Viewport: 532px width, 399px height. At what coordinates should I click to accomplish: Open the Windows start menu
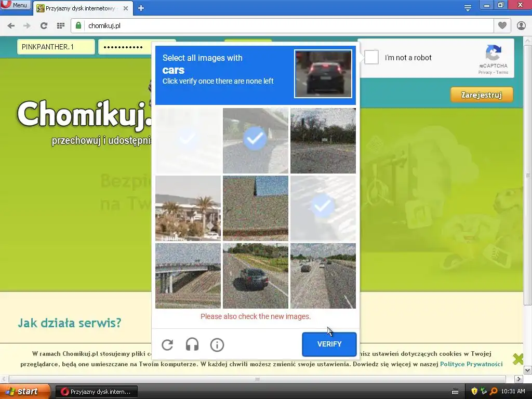point(25,392)
